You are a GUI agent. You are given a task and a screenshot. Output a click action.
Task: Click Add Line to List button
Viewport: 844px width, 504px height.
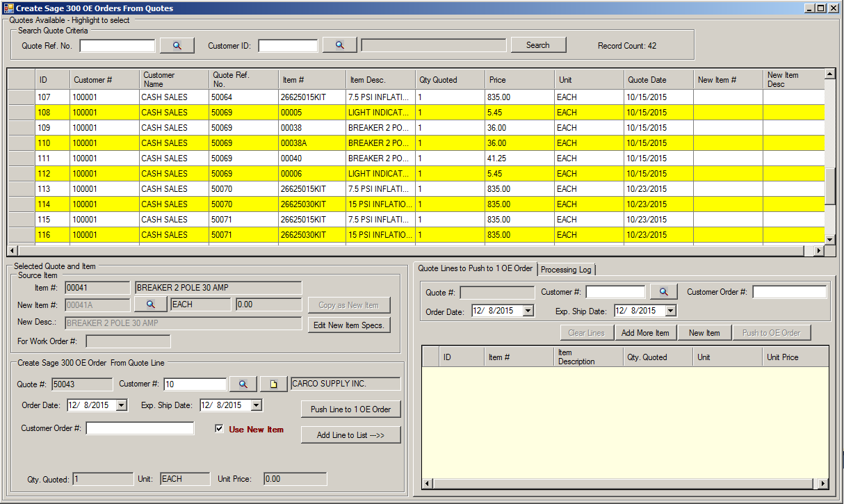coord(350,434)
